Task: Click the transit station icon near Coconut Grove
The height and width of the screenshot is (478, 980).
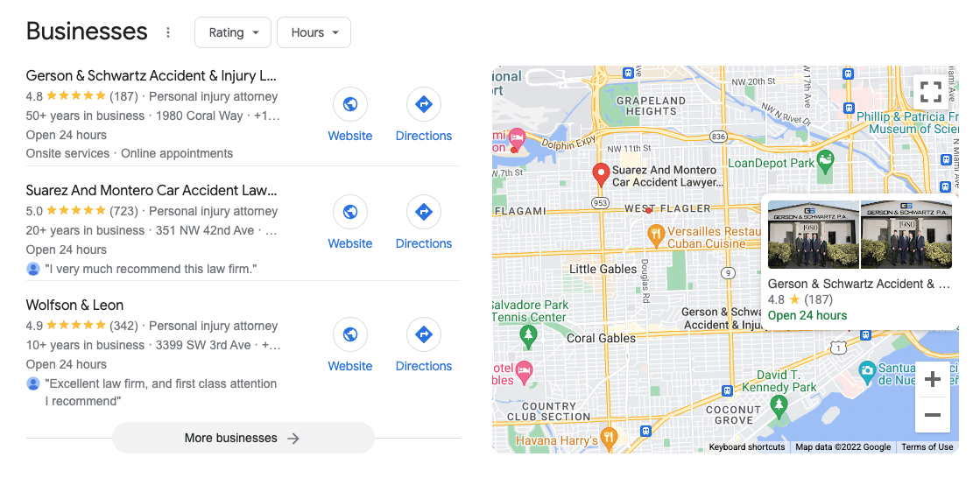Action: [726, 390]
